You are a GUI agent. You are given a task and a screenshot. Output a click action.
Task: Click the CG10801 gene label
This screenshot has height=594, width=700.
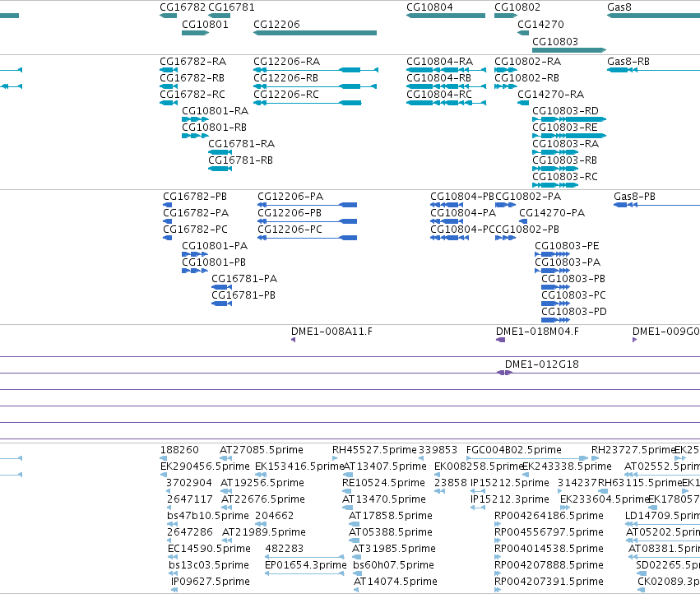(205, 24)
